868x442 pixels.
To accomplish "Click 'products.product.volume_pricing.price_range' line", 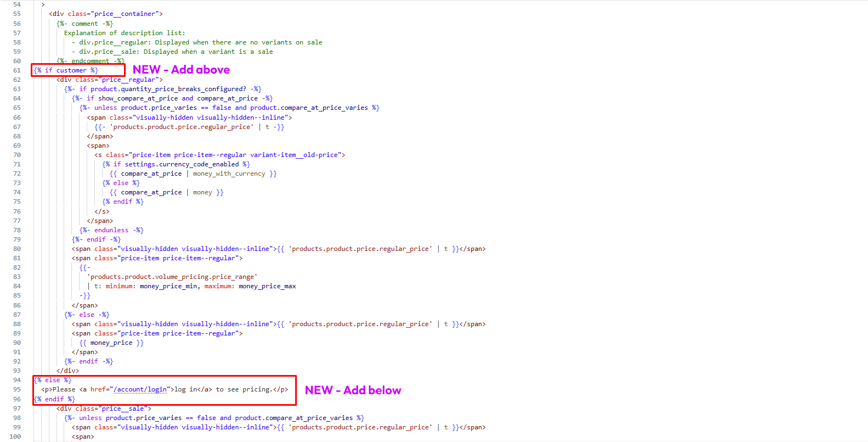I will click(172, 277).
